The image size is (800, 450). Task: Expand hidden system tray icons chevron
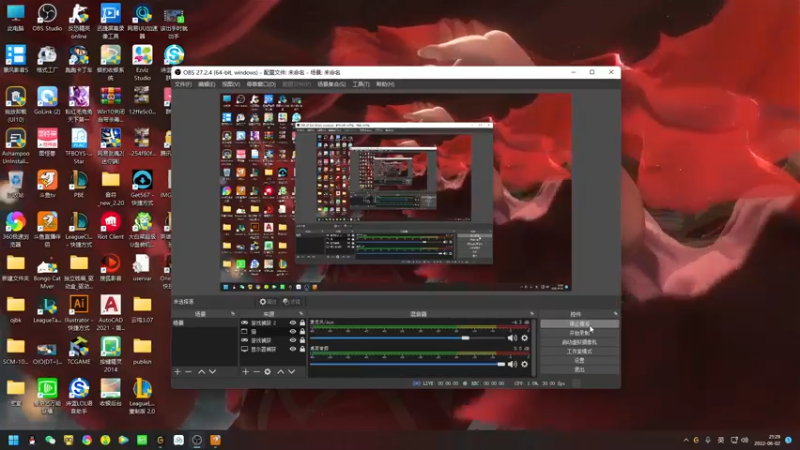(686, 440)
